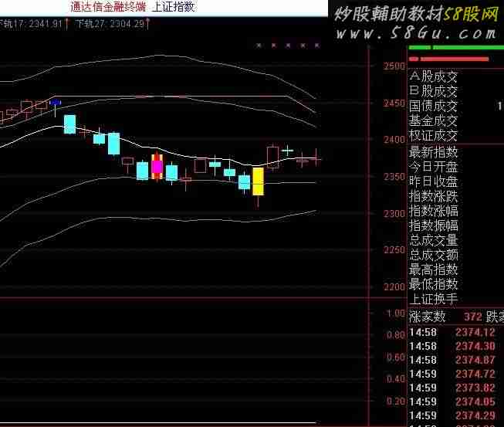Click the 2500 price axis label
The height and width of the screenshot is (427, 504).
394,66
